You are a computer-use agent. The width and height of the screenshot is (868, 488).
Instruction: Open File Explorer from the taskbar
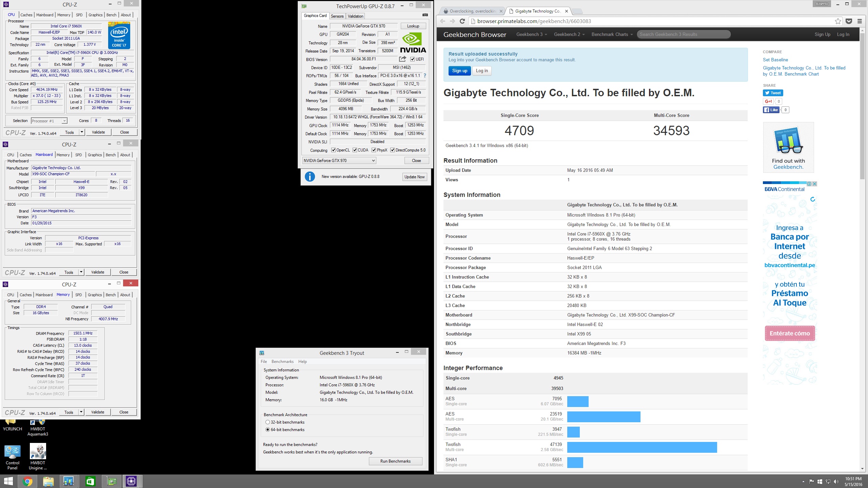tap(48, 481)
